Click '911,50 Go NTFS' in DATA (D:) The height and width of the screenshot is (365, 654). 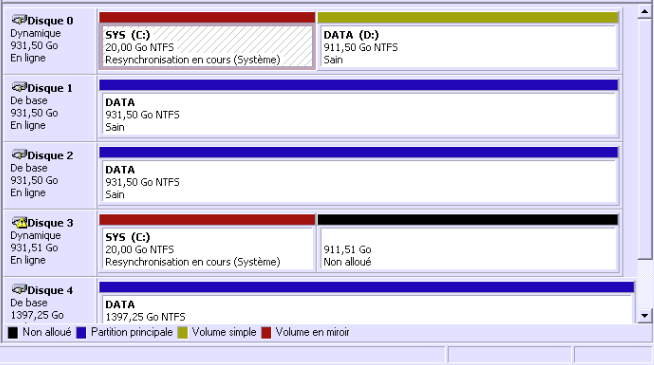click(x=361, y=47)
